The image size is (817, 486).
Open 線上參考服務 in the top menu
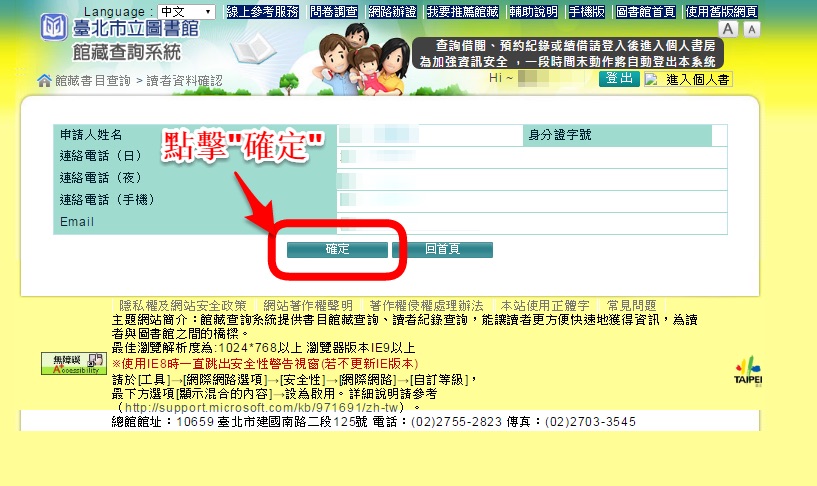pos(263,11)
